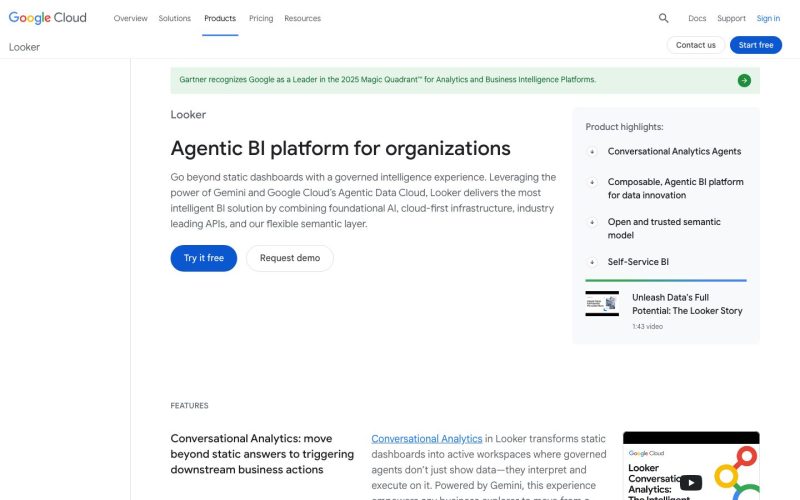Viewport: 800px width, 500px height.
Task: Click the Request demo button
Action: coord(290,258)
